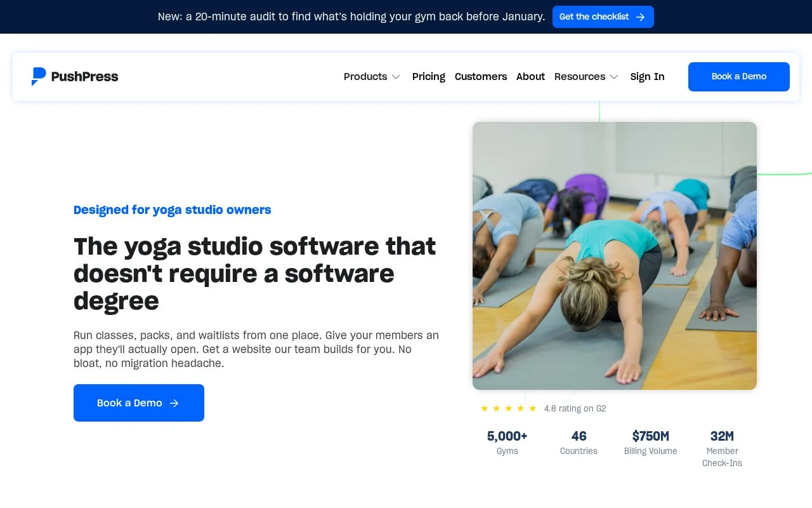Click 'Designed for yoga studio owners' text

[x=173, y=210]
